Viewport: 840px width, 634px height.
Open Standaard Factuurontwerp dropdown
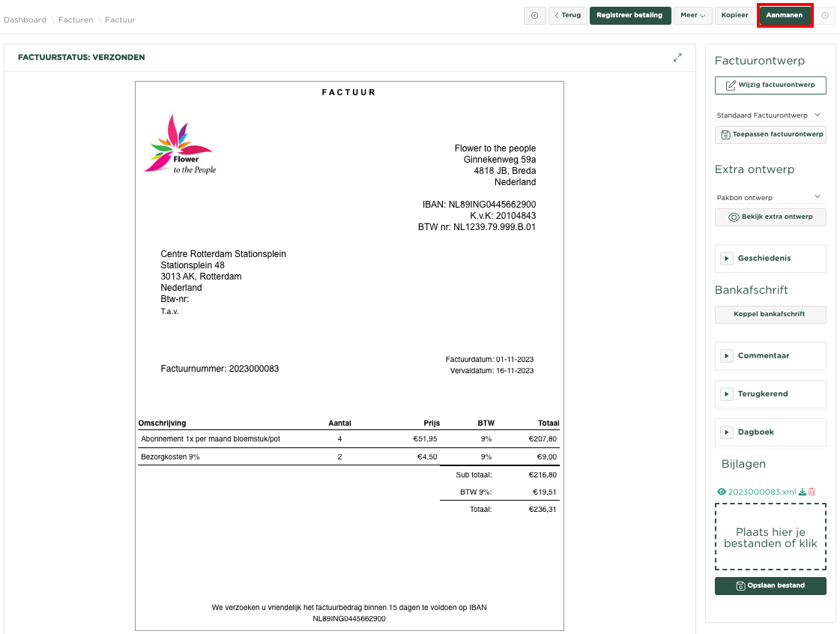tap(770, 115)
